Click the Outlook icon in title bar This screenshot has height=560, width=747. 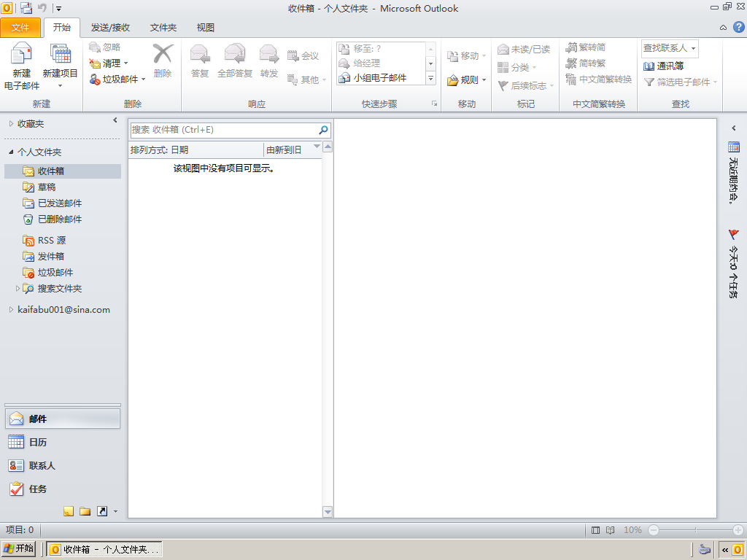click(7, 7)
